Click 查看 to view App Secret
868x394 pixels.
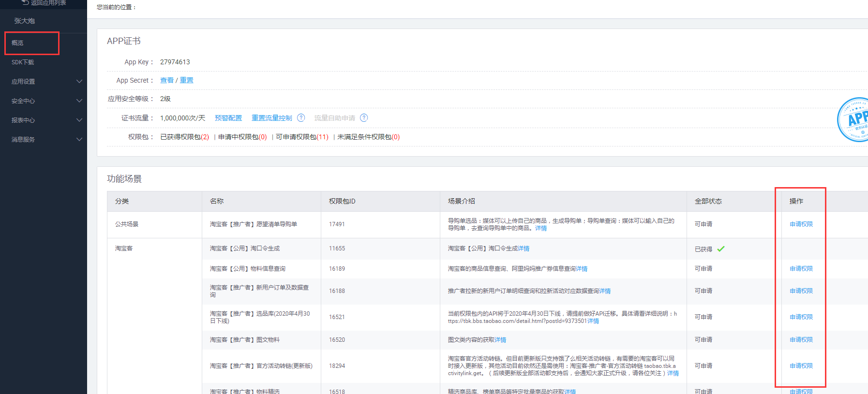pos(167,80)
